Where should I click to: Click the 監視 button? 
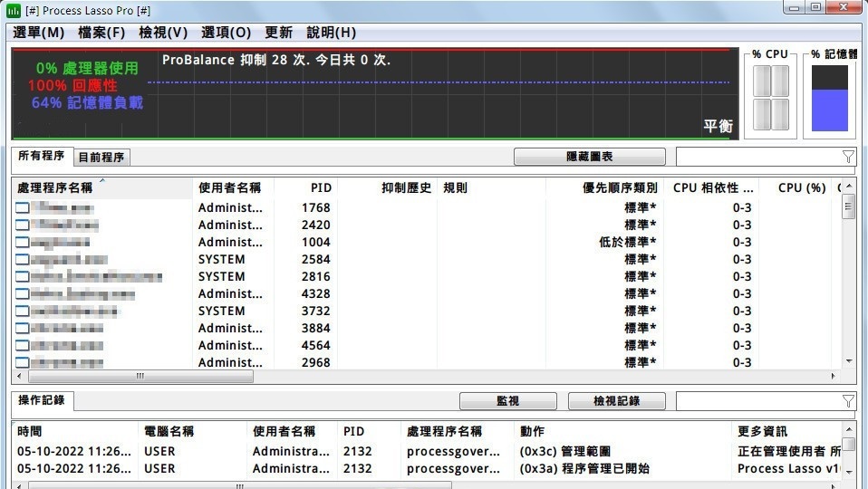[507, 401]
